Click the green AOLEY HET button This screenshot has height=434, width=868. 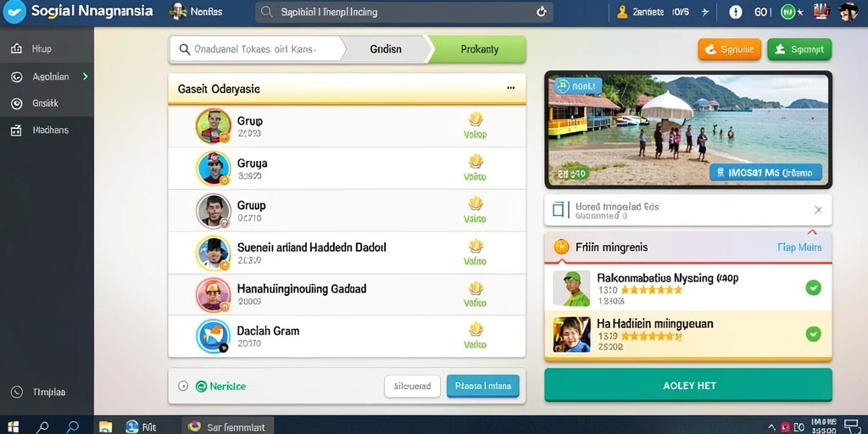click(688, 385)
